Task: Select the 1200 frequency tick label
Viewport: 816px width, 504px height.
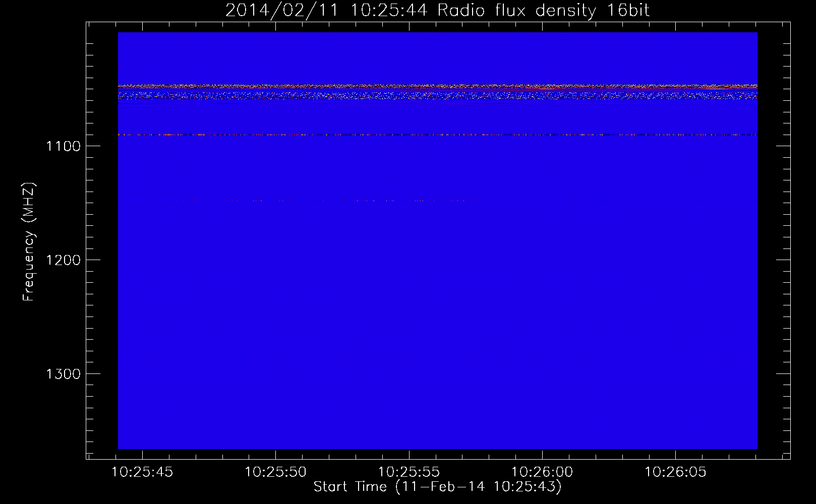Action: click(x=63, y=260)
